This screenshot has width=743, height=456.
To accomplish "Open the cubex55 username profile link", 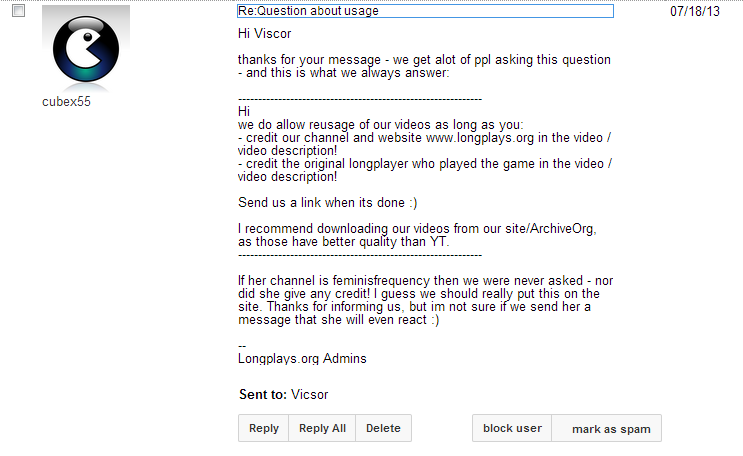I will coord(66,102).
